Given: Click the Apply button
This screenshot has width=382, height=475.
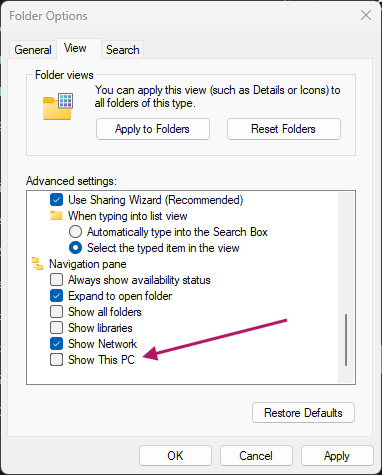Looking at the screenshot, I should point(337,456).
